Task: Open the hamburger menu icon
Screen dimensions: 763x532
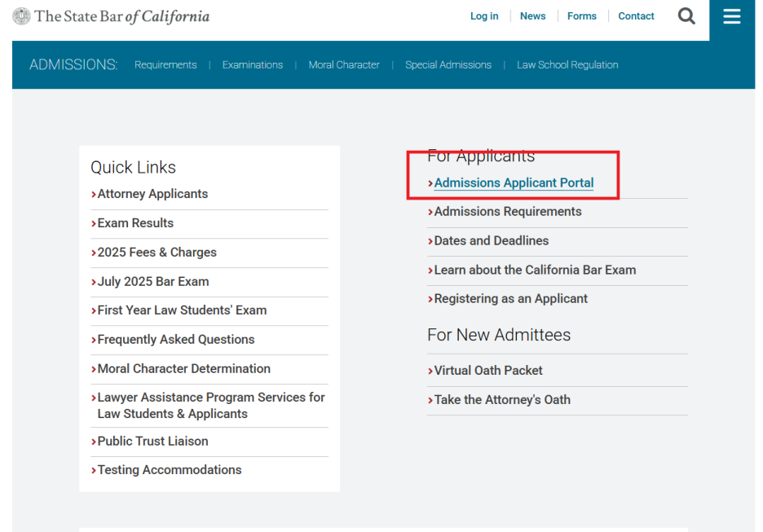Action: (x=731, y=16)
